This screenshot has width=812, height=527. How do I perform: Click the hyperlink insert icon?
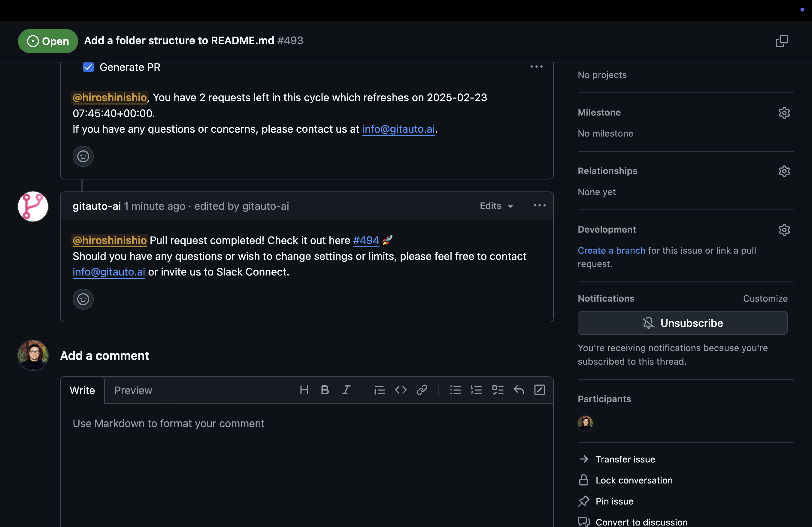[x=421, y=390]
